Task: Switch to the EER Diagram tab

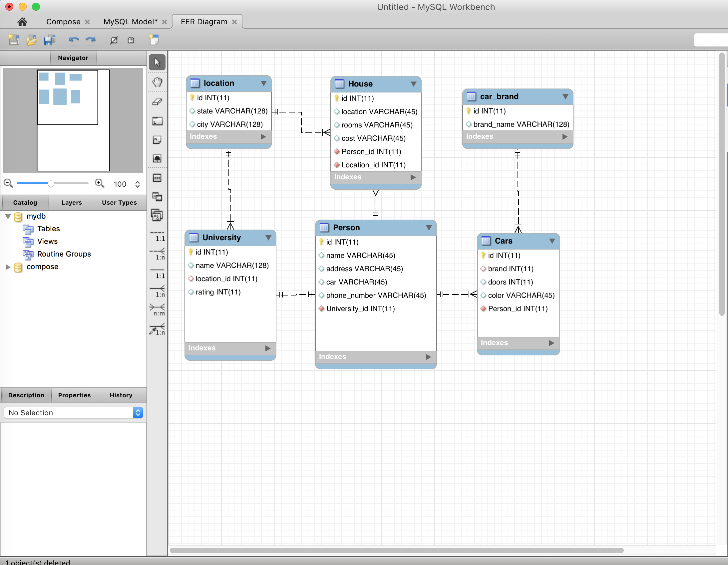Action: [203, 22]
